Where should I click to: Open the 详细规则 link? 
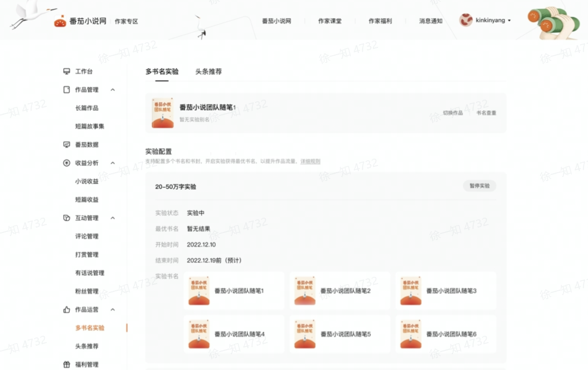(310, 161)
